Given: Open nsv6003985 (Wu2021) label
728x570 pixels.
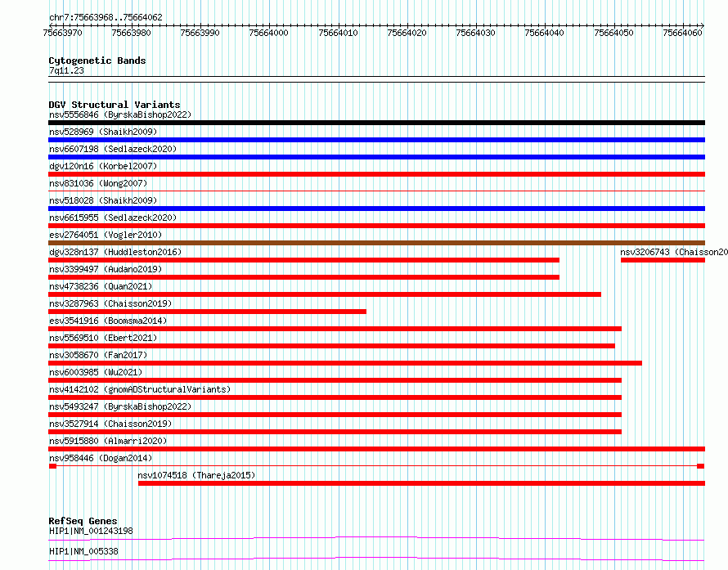Looking at the screenshot, I should (96, 372).
